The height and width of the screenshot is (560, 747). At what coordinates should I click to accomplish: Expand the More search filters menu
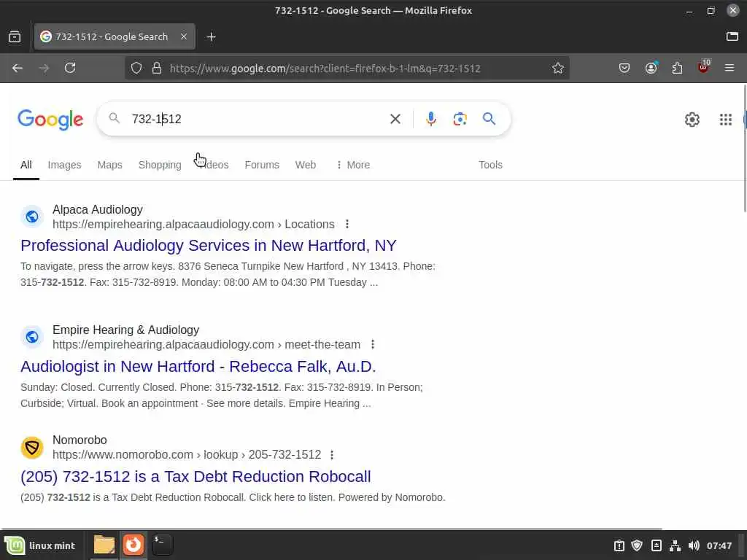353,165
